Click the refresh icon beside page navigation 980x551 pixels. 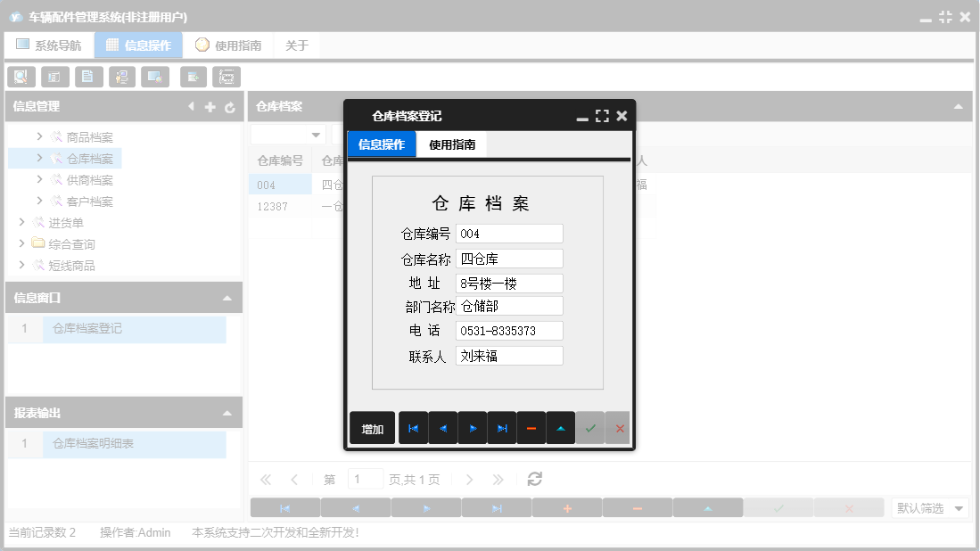pyautogui.click(x=534, y=479)
